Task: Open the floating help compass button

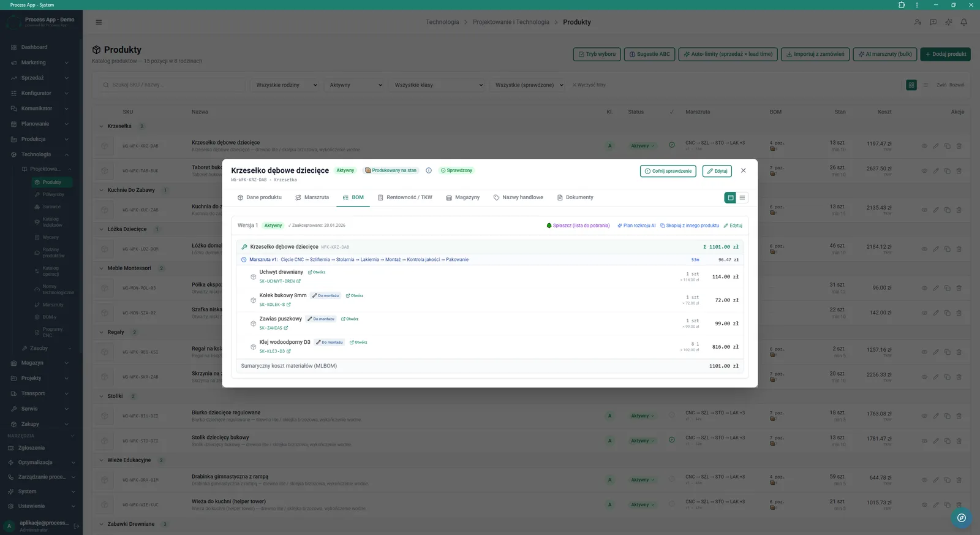Action: point(962,518)
